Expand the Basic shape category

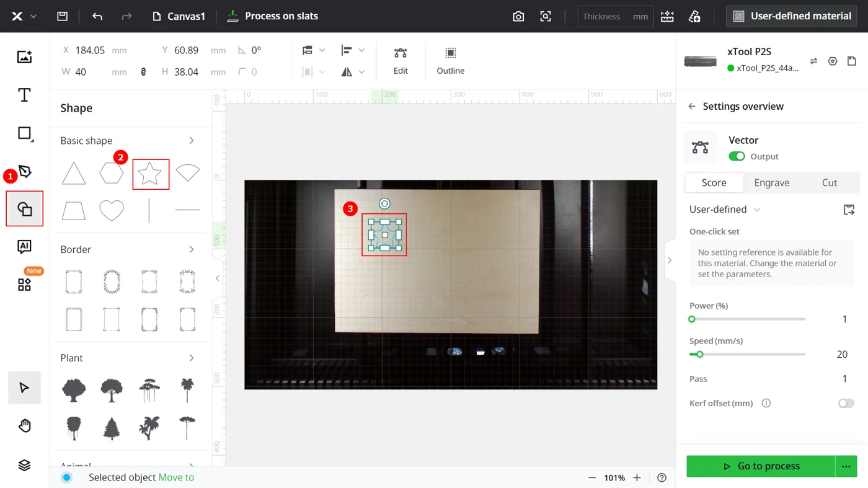[192, 141]
